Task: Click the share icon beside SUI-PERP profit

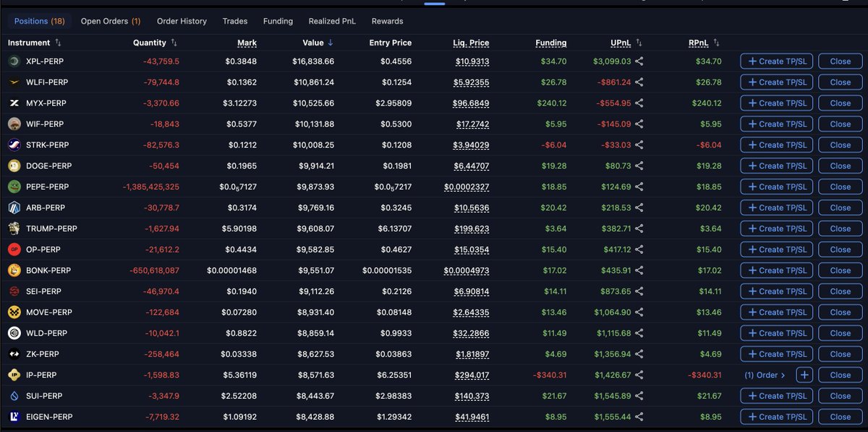Action: click(640, 396)
